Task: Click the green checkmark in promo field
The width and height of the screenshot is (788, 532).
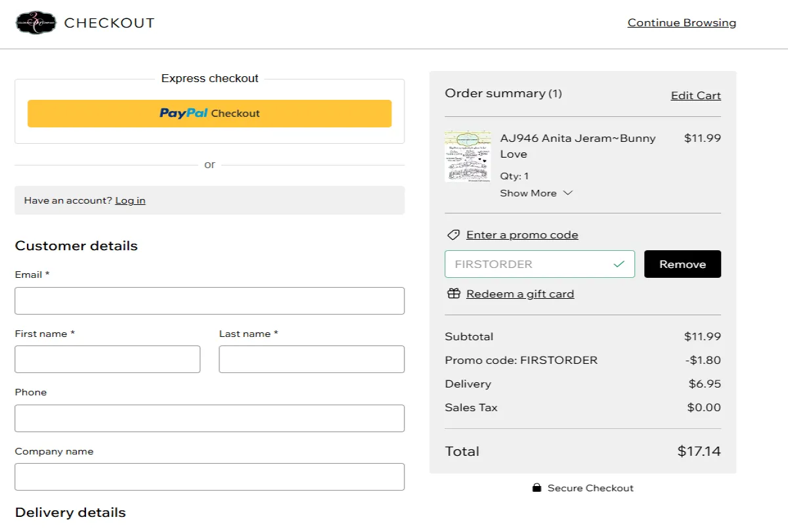Action: (x=618, y=263)
